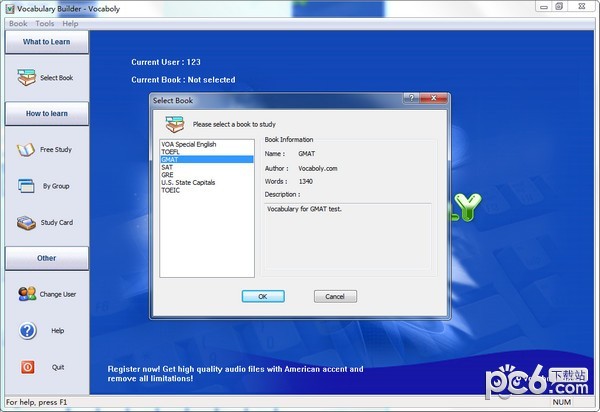
Task: Open Help from the sidebar icon
Action: pyautogui.click(x=27, y=330)
